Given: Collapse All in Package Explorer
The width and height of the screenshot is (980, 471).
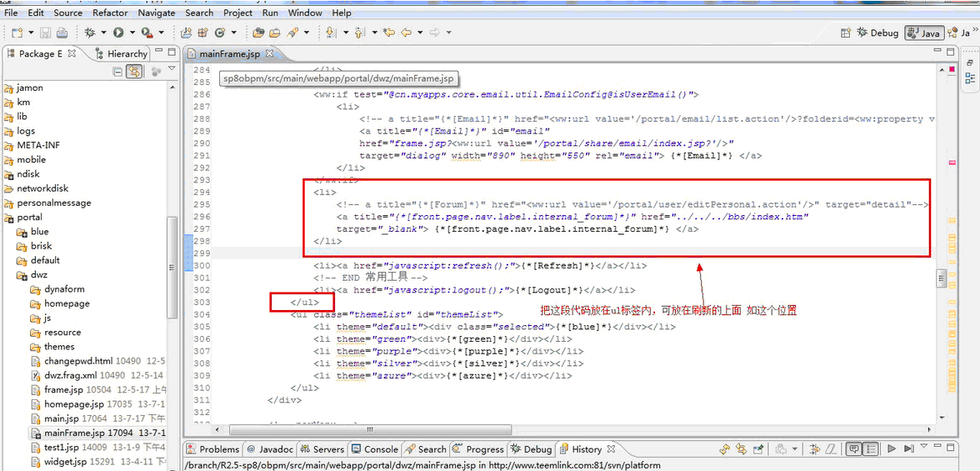Looking at the screenshot, I should pyautogui.click(x=117, y=72).
